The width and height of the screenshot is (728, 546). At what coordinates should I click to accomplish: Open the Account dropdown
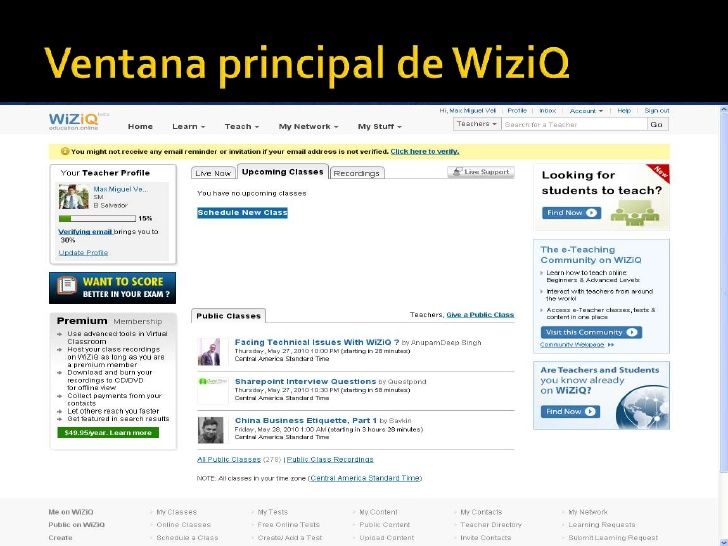click(586, 111)
